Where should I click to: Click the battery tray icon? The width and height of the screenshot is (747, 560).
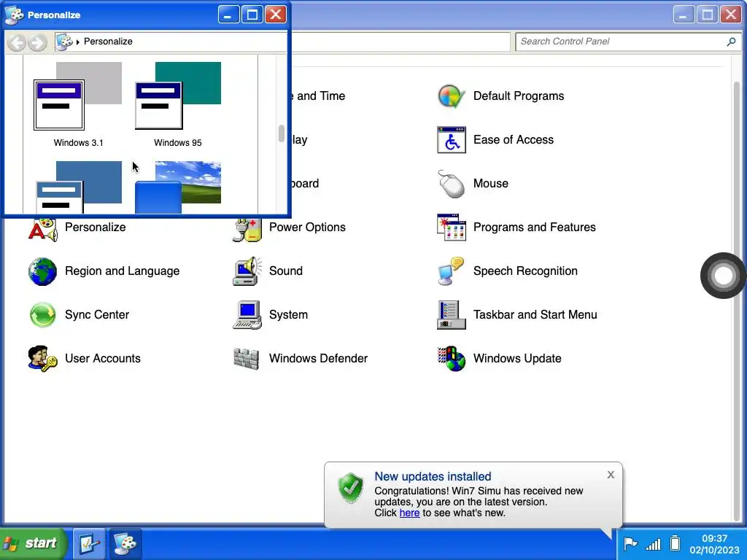675,543
